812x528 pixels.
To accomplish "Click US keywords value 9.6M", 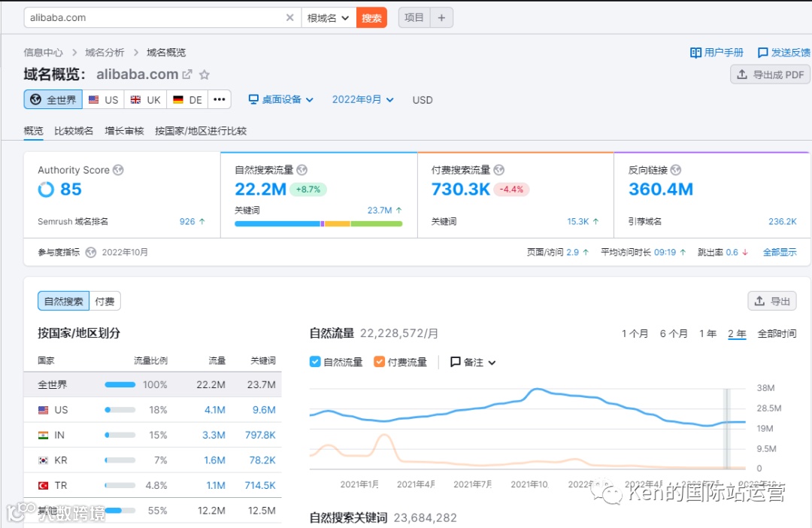I will pyautogui.click(x=264, y=410).
